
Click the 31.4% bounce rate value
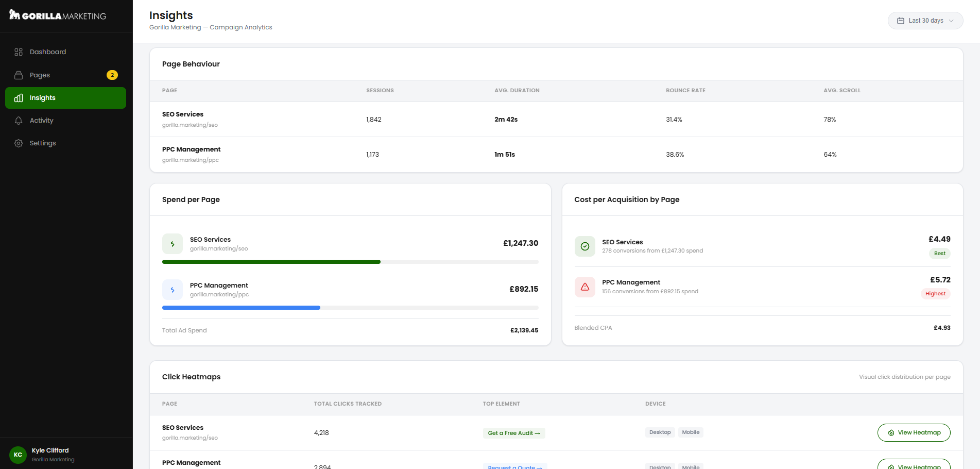674,120
